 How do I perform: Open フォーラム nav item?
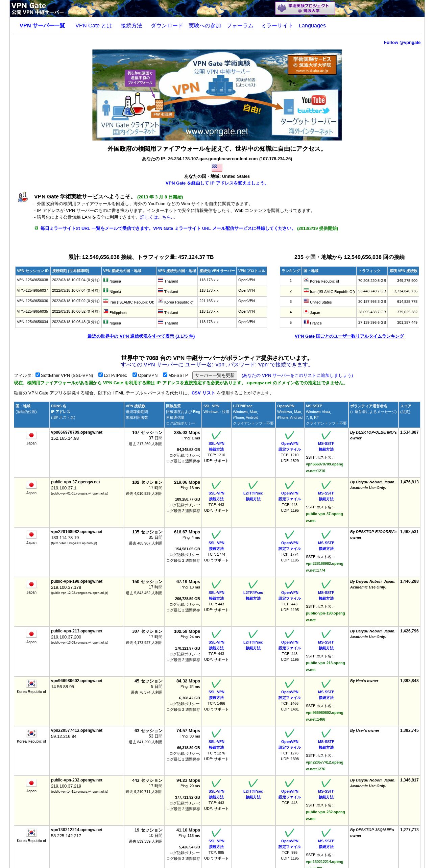click(240, 26)
